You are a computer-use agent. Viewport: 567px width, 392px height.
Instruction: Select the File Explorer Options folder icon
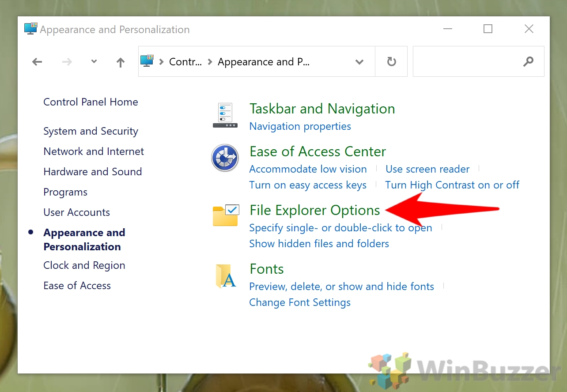click(225, 215)
